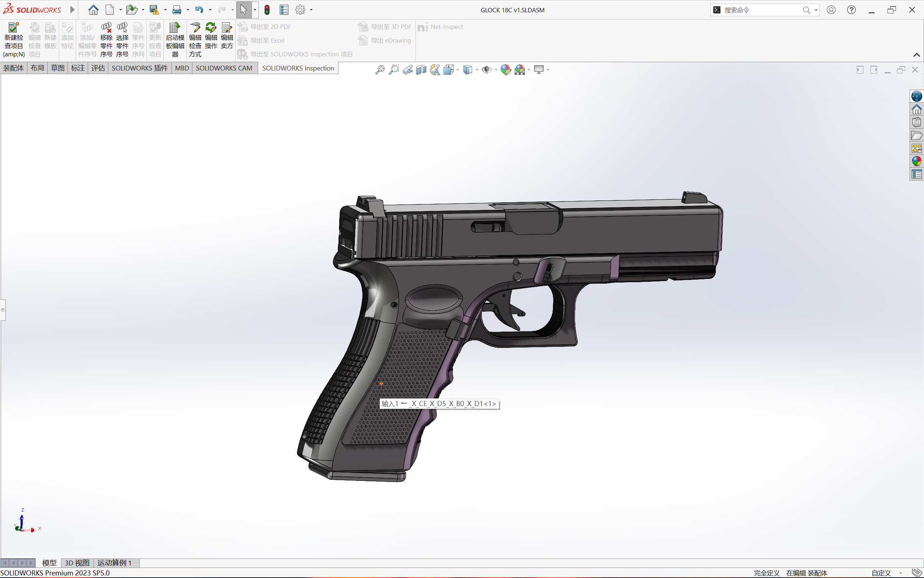
Task: Open the Options gear icon
Action: point(301,10)
